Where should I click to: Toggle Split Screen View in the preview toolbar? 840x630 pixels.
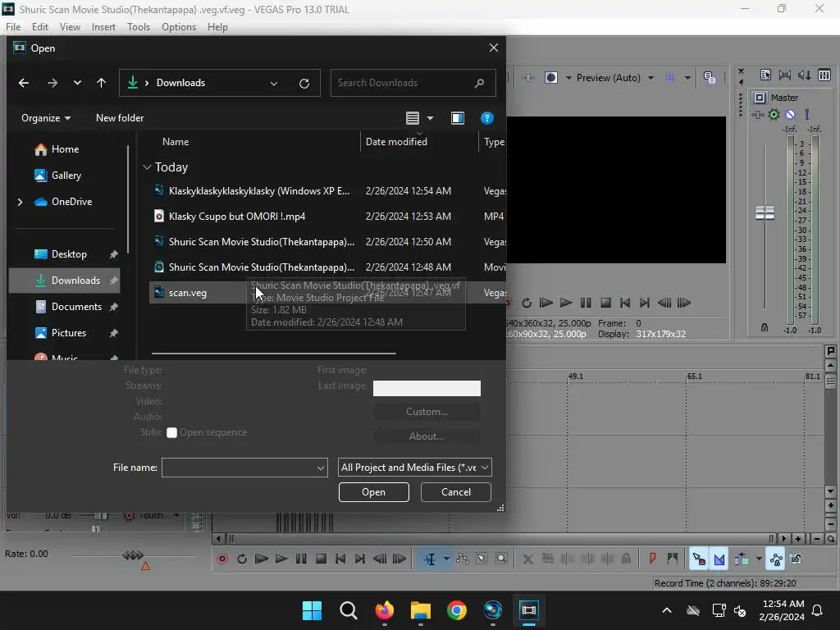[550, 78]
